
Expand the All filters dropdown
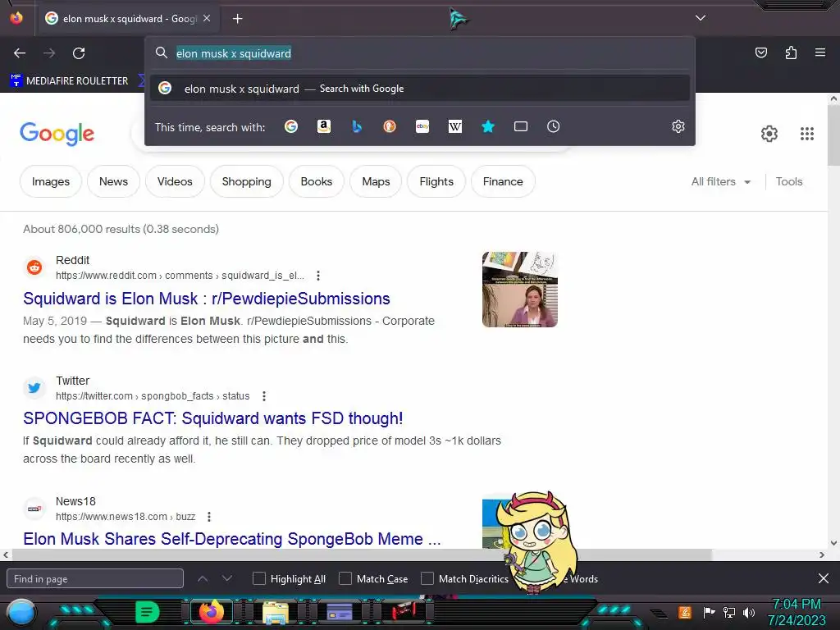(x=720, y=181)
